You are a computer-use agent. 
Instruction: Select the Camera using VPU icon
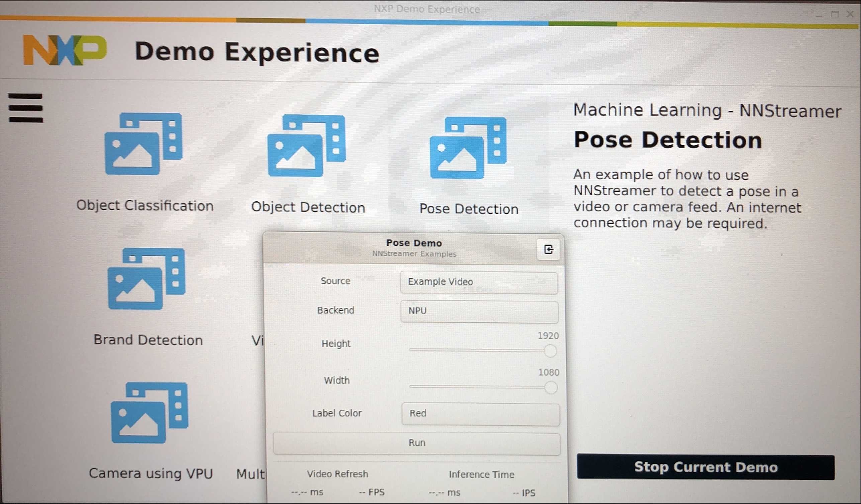tap(149, 412)
